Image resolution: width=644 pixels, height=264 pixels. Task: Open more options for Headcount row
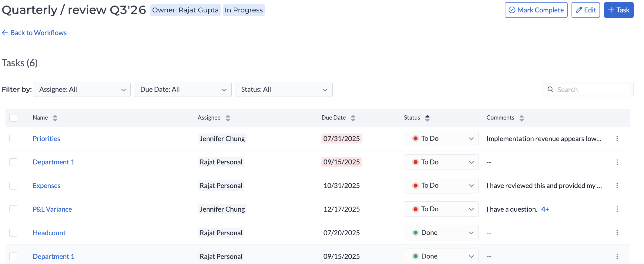click(x=617, y=233)
